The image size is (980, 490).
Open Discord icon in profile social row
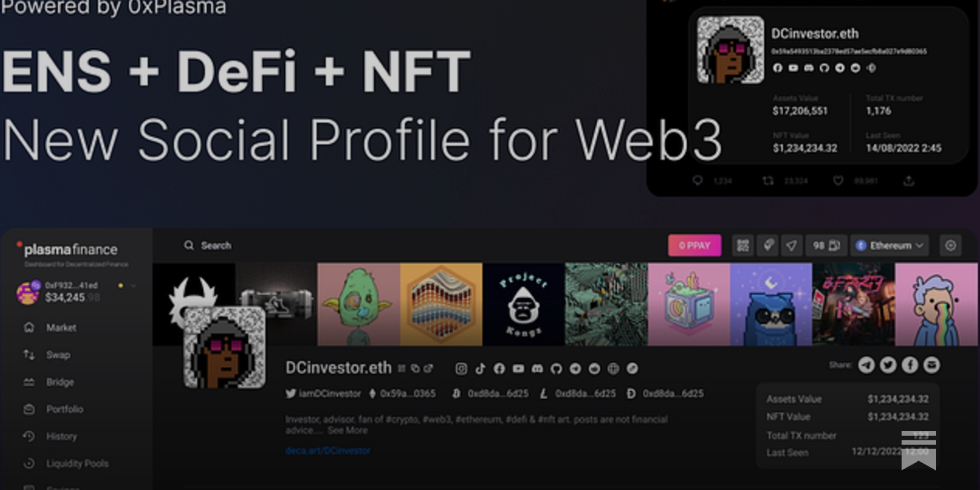[x=537, y=368]
